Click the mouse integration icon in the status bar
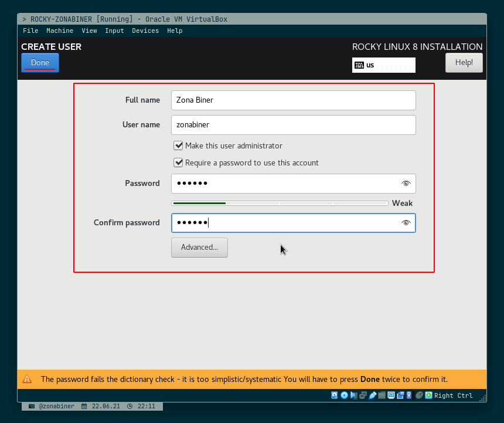Image resolution: width=504 pixels, height=423 pixels. point(418,395)
